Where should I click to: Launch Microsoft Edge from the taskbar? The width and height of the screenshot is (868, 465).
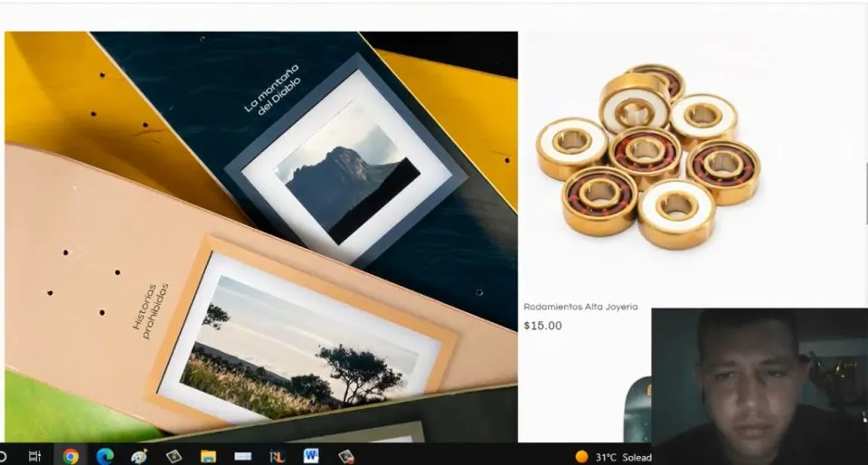pos(105,456)
